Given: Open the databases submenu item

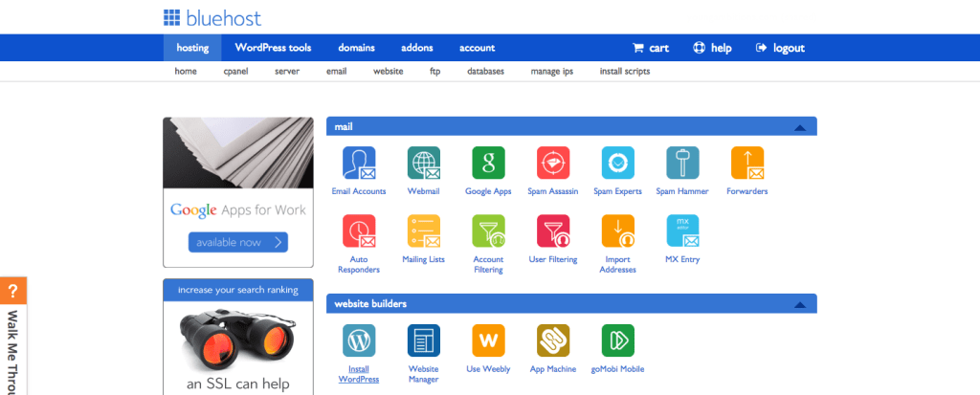Looking at the screenshot, I should 485,71.
